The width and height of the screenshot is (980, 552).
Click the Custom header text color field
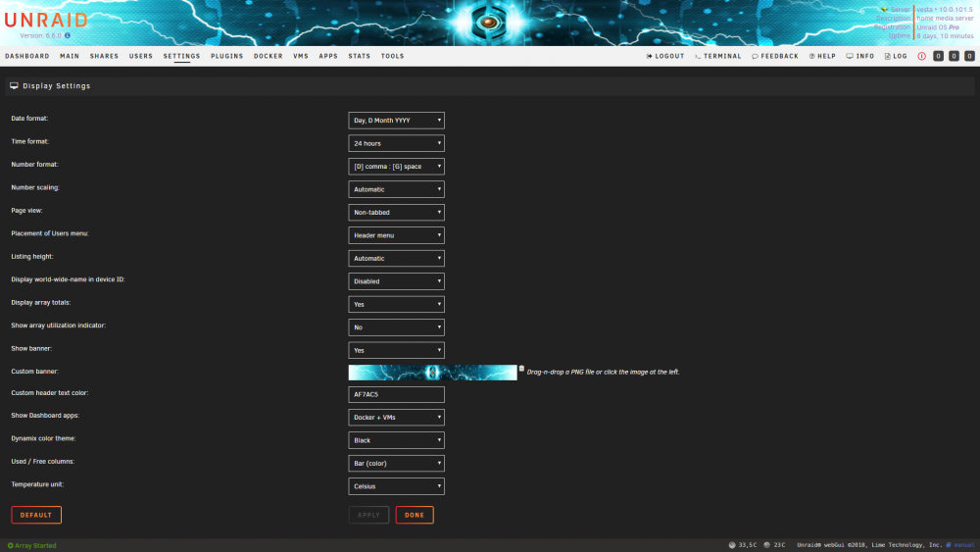pos(396,394)
